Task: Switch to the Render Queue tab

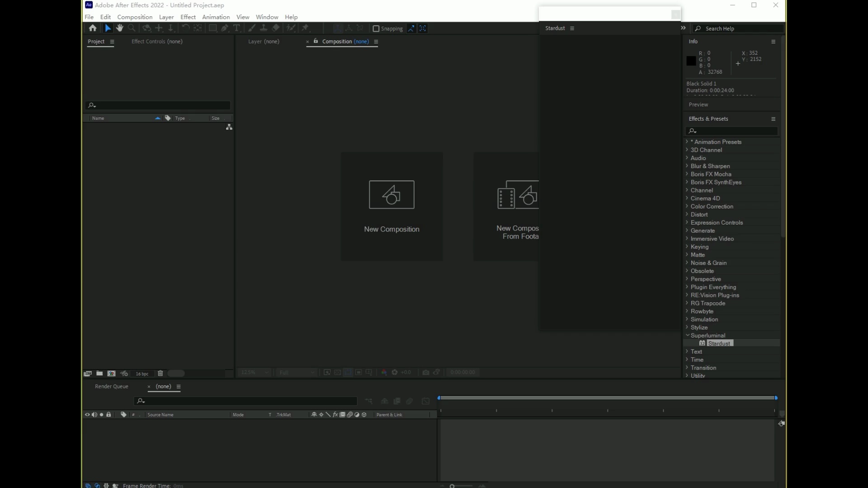Action: (111, 386)
